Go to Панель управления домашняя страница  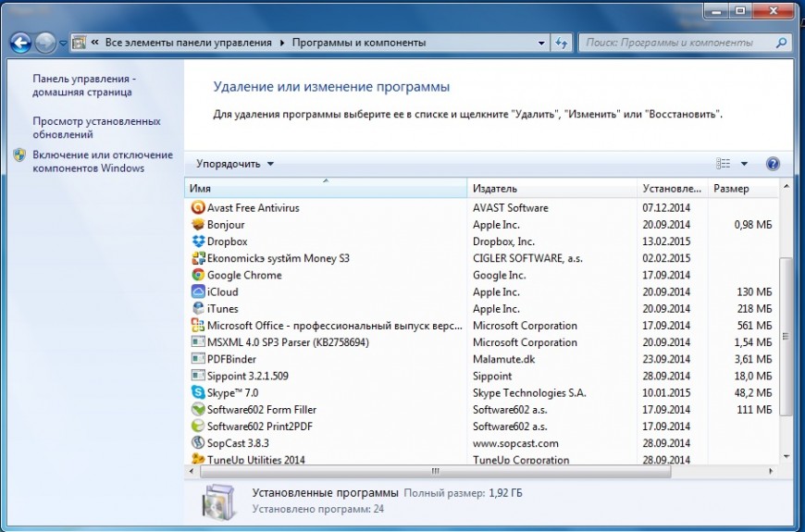(x=83, y=86)
